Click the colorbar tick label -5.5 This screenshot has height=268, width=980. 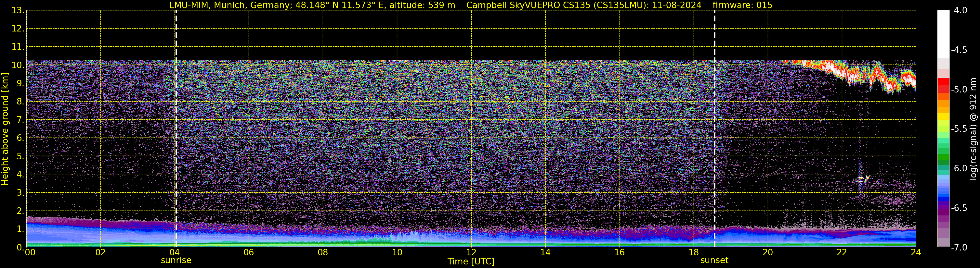[959, 129]
